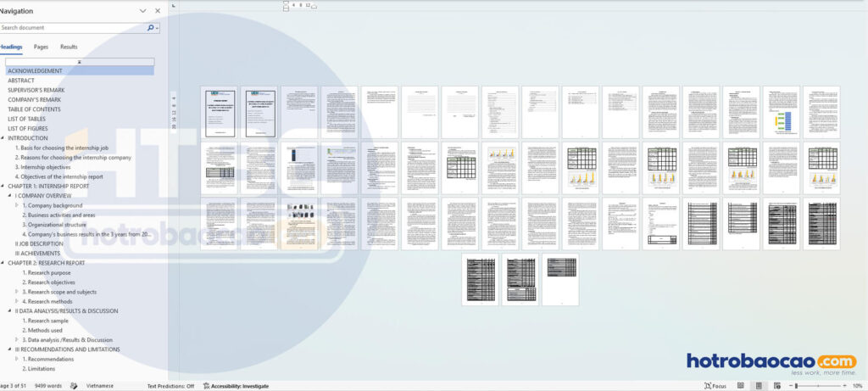Collapse the I COMPANY OVERVIEW triangle
This screenshot has height=391, width=868.
pos(10,196)
